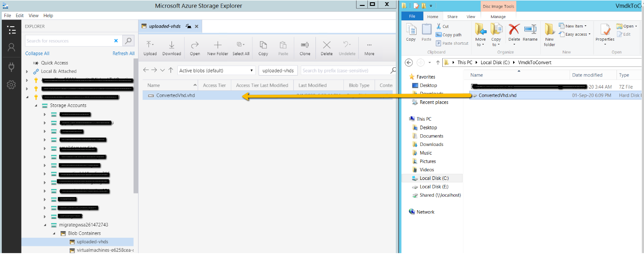This screenshot has width=644, height=254.
Task: Switch to the Manage ribbon tab
Action: click(x=498, y=17)
